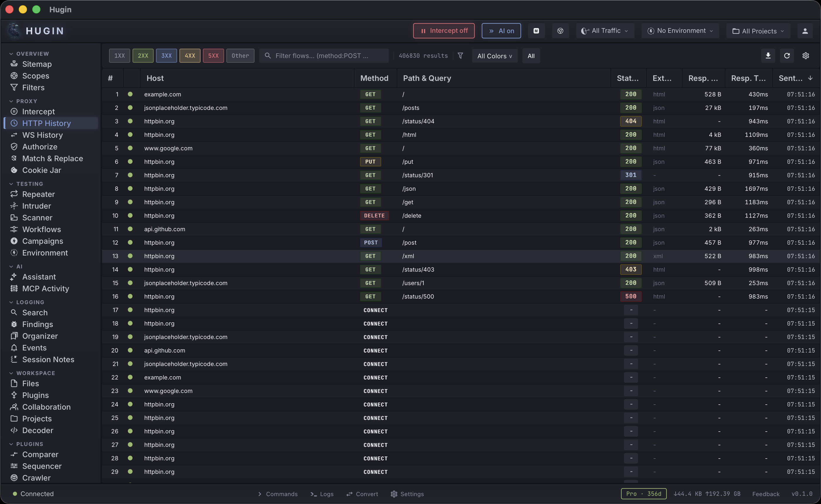Open the All Traffic dropdown
This screenshot has height=504, width=821.
605,31
